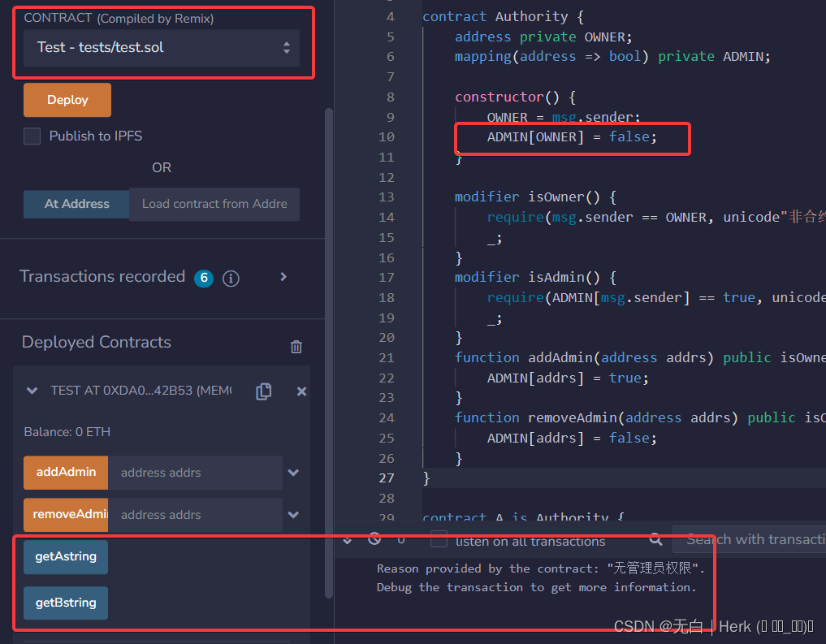Screen dimensions: 826x644
Task: Toggle the terminal panel collapse chevron
Action: click(347, 541)
